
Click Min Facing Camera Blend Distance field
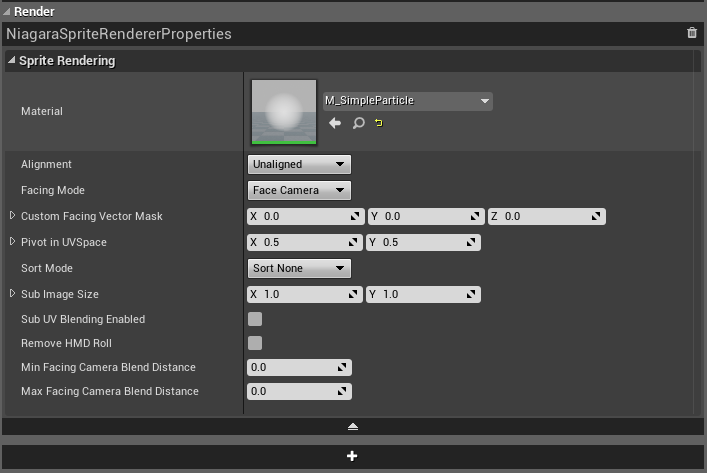(x=299, y=367)
